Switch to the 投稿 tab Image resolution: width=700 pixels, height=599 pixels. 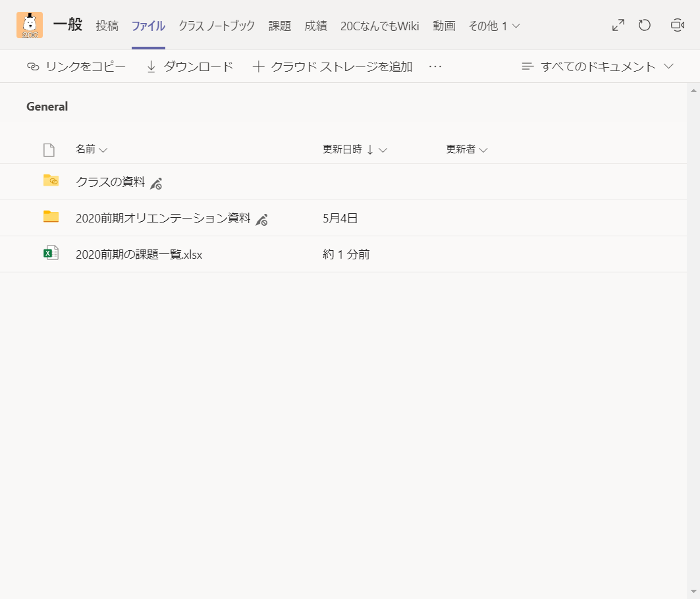coord(107,26)
